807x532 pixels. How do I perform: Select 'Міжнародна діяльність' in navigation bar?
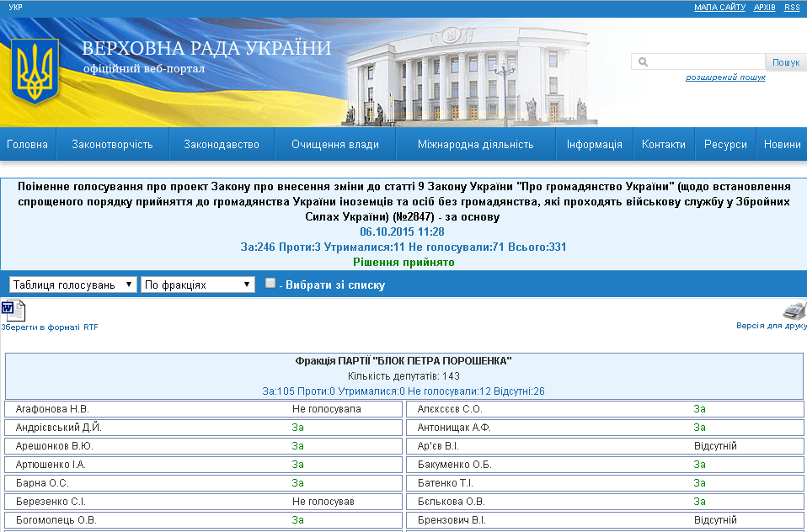tap(475, 144)
